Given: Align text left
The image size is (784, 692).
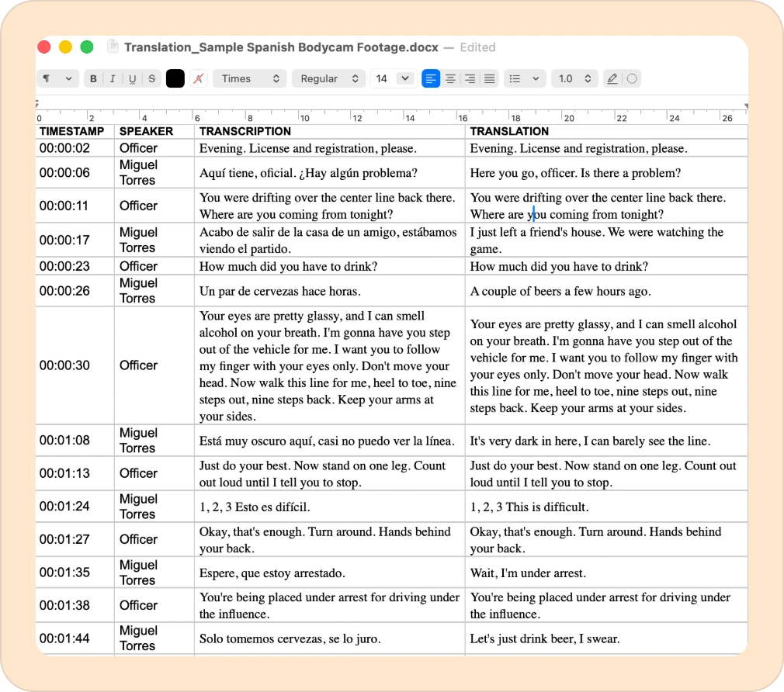Looking at the screenshot, I should tap(431, 78).
